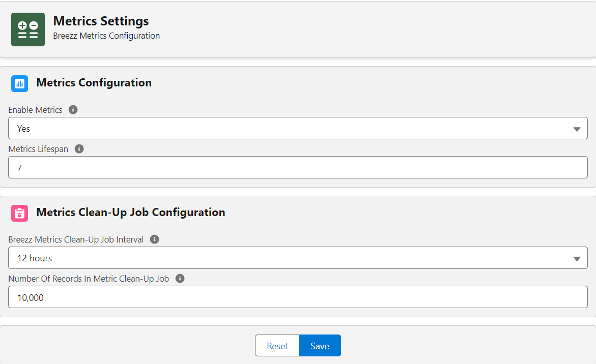596x364 pixels.
Task: Click the Reset button
Action: tap(277, 345)
